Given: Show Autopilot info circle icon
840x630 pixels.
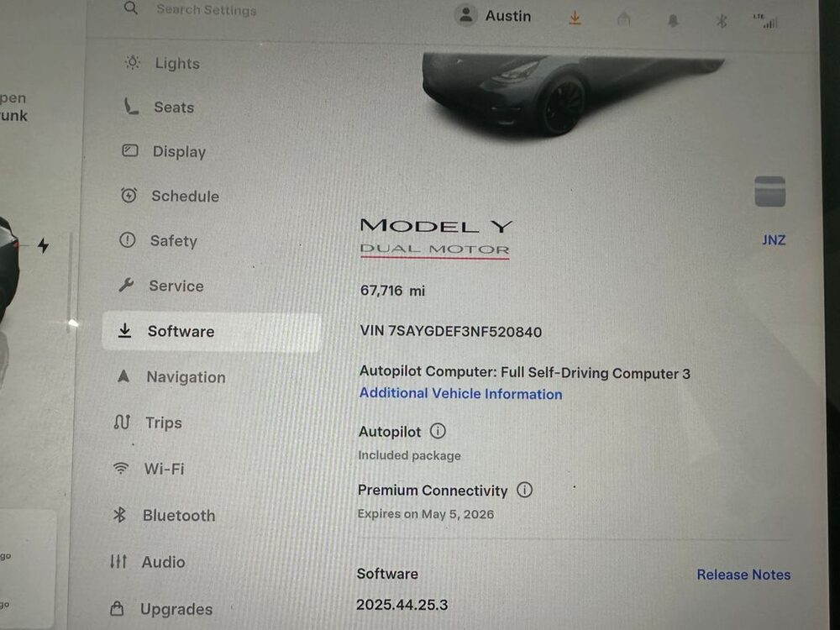Looking at the screenshot, I should (438, 431).
